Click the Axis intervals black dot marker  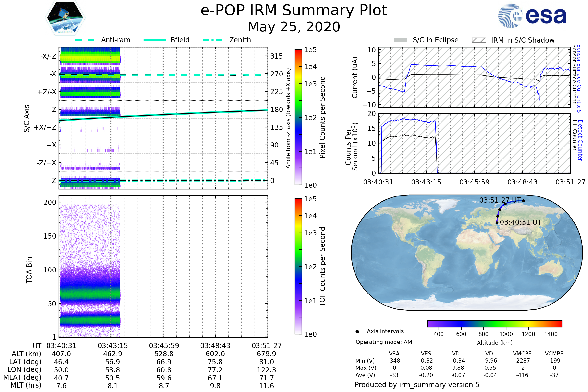(357, 331)
